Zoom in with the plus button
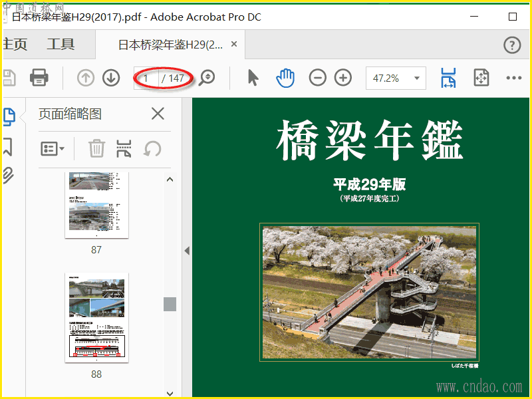This screenshot has width=532, height=399. [x=343, y=78]
